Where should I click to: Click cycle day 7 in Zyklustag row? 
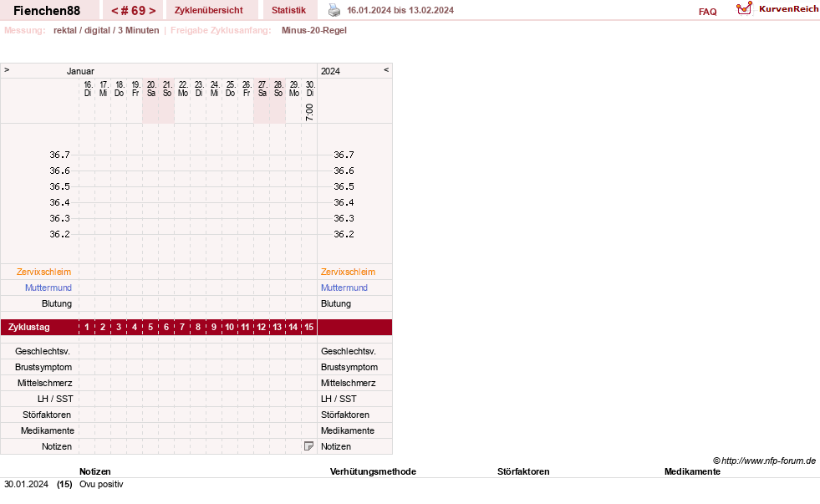[x=182, y=327]
